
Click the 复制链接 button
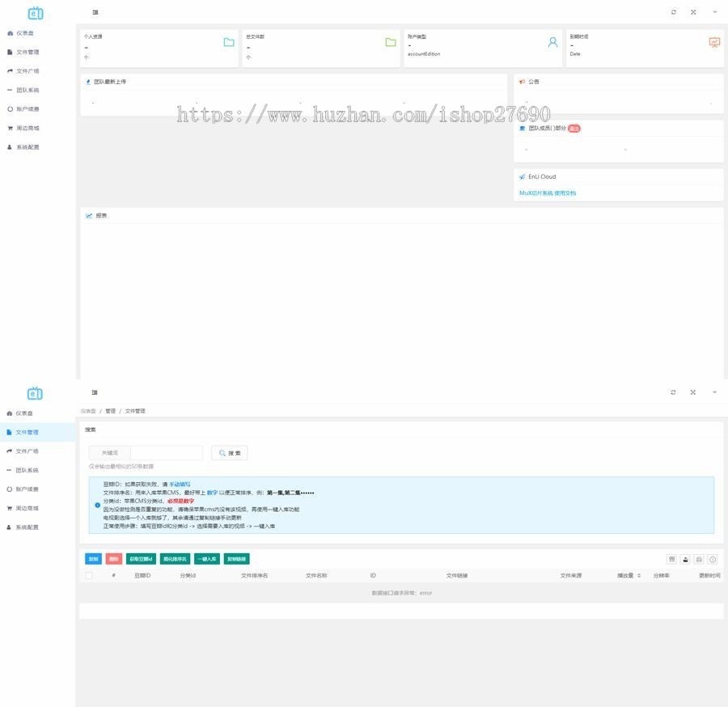point(237,559)
